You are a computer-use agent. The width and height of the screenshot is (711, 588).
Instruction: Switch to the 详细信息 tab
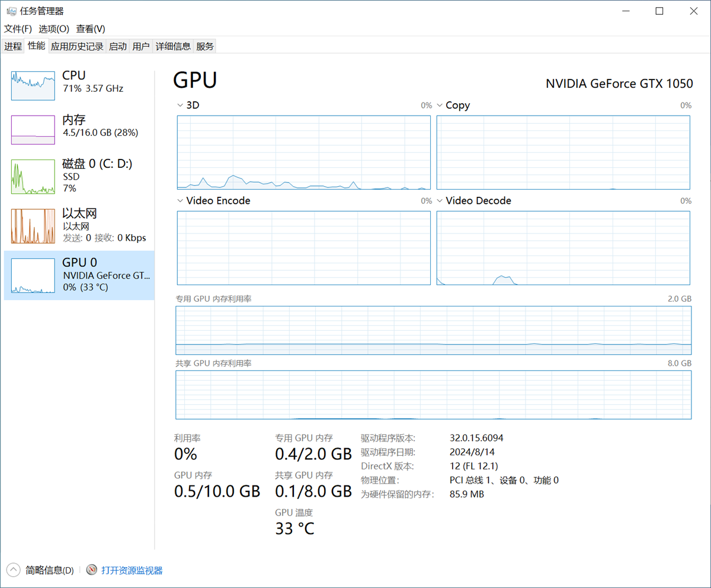pos(173,46)
